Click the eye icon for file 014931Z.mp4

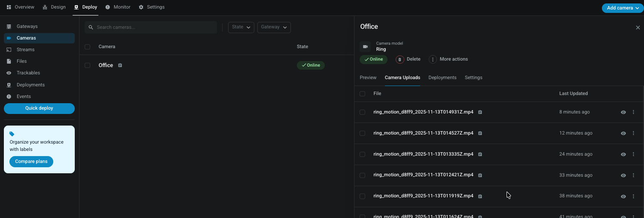(623, 112)
